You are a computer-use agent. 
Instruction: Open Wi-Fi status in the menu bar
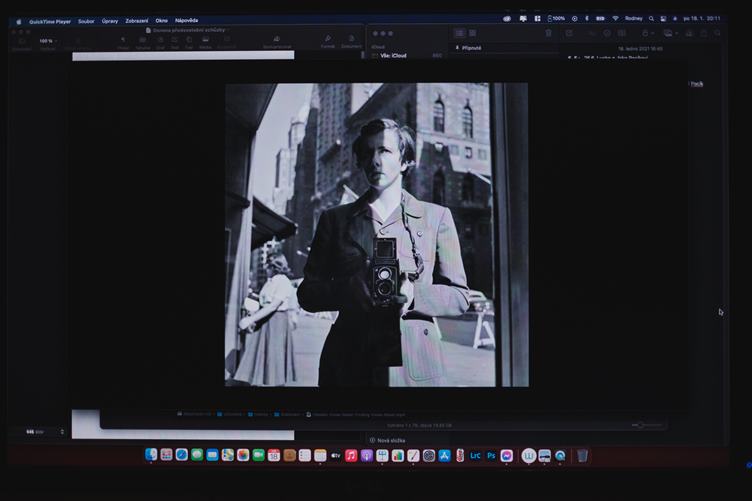tap(615, 19)
